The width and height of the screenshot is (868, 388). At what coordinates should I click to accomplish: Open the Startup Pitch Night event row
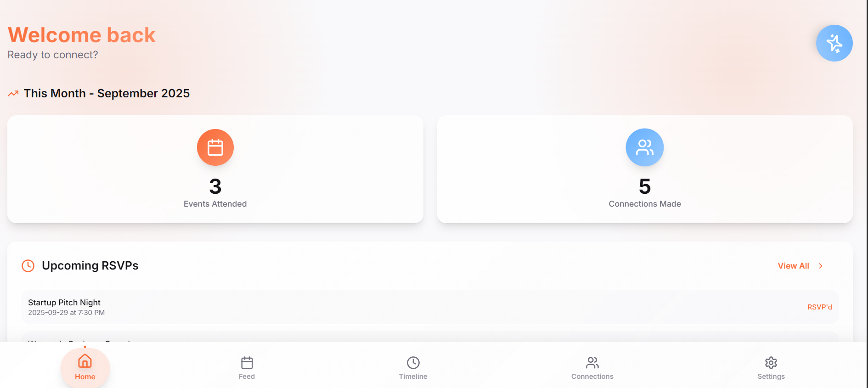430,307
